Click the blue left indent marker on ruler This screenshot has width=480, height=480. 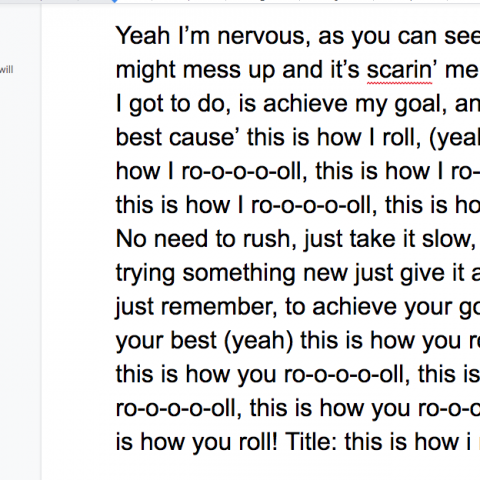pos(115,1)
